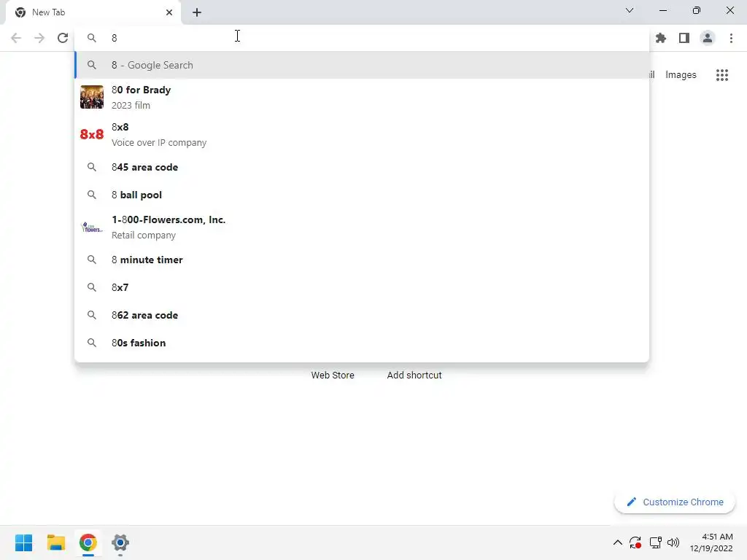
Task: Open the Images link
Action: (681, 75)
